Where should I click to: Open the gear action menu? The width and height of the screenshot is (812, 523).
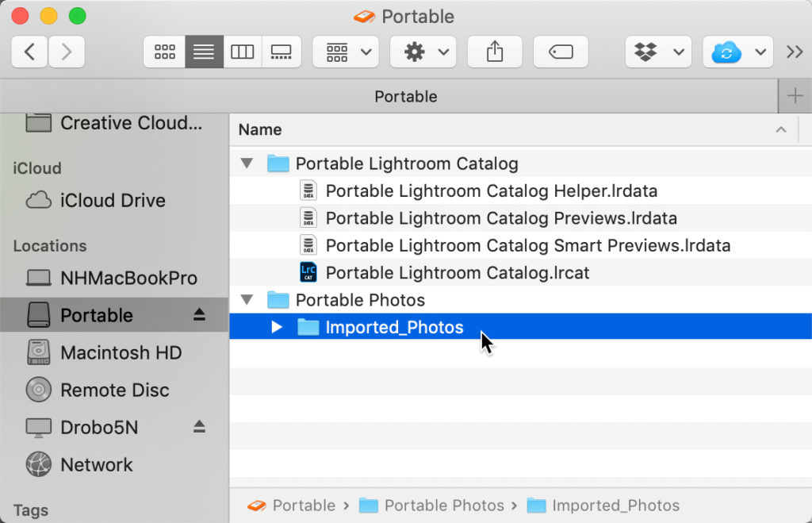point(423,52)
